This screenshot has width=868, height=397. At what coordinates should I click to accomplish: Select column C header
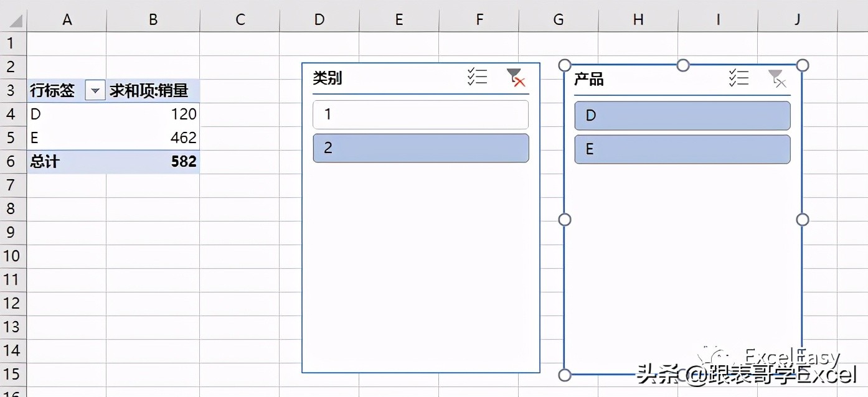(240, 20)
